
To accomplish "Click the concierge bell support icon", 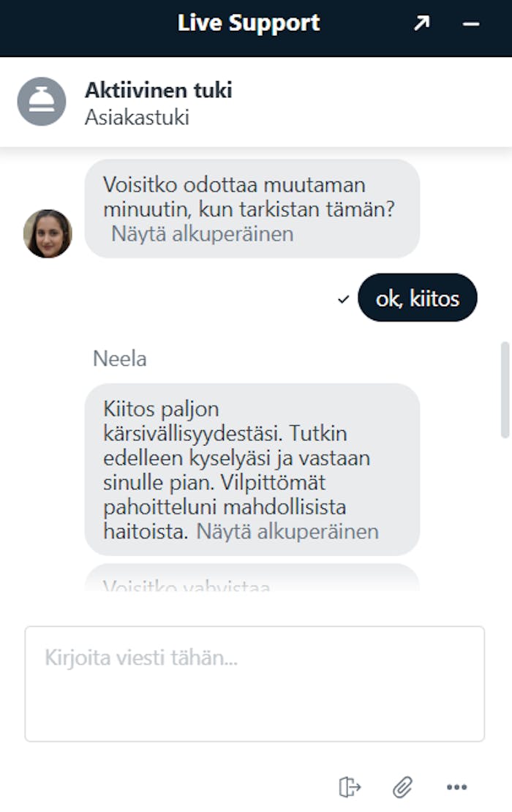I will click(x=42, y=101).
